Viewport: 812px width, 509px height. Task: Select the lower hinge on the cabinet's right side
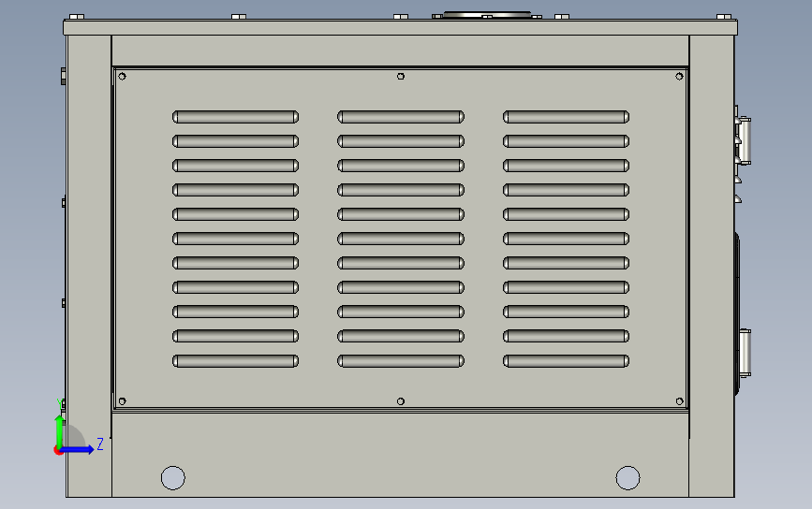[746, 353]
